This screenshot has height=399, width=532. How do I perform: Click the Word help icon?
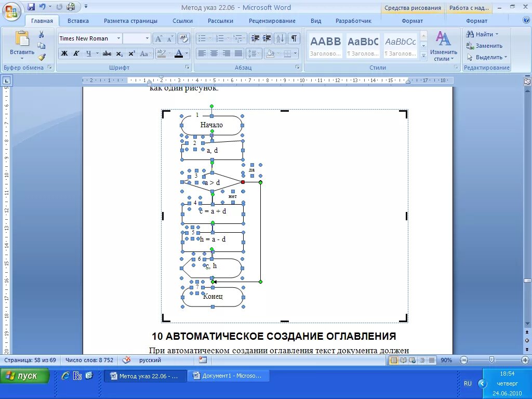[x=526, y=20]
